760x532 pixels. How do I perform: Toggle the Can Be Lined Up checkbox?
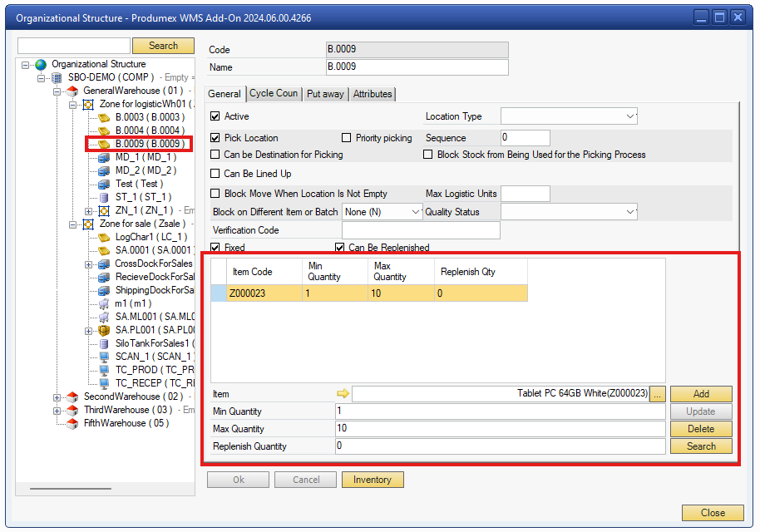pos(215,174)
